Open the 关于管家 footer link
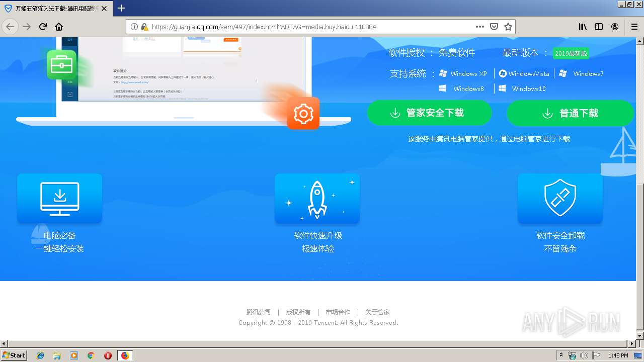 tap(377, 312)
